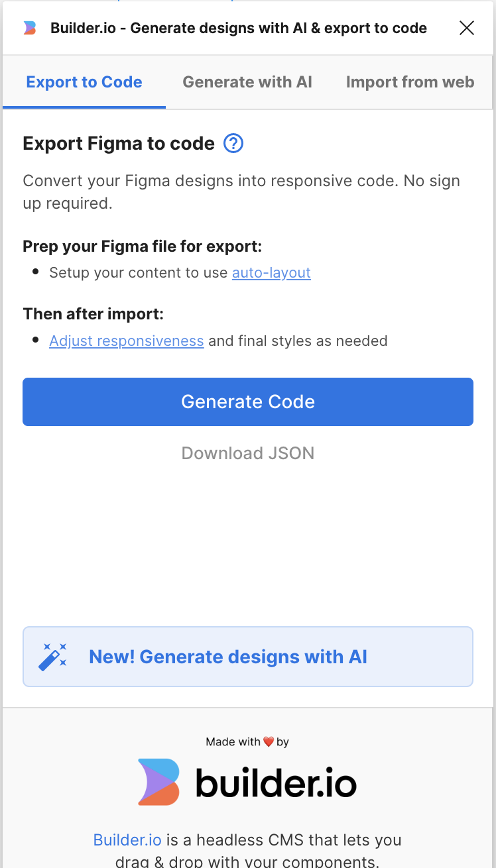The height and width of the screenshot is (868, 496).
Task: Select the Export to Code tab
Action: pos(84,81)
